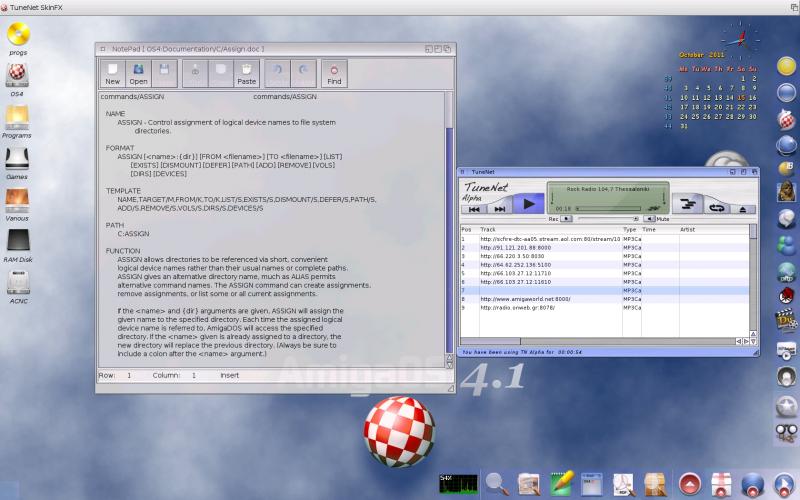Toggle the Rec record button in TuneNet
The width and height of the screenshot is (800, 500).
[x=565, y=218]
